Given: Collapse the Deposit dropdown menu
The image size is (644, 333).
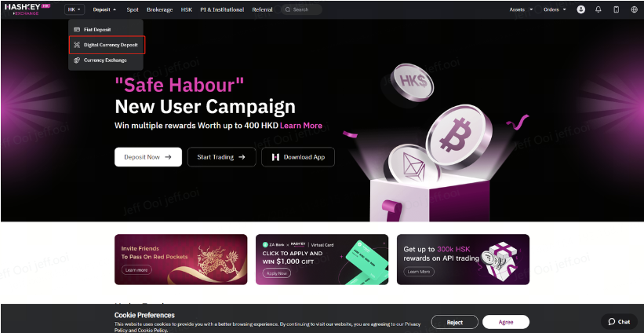Looking at the screenshot, I should (104, 9).
